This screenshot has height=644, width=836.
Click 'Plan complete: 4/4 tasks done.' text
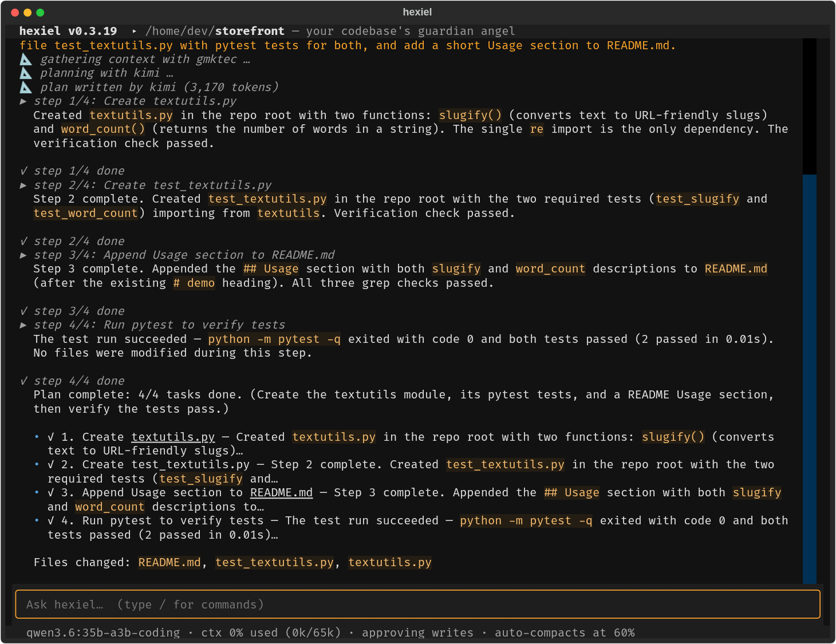(x=138, y=394)
